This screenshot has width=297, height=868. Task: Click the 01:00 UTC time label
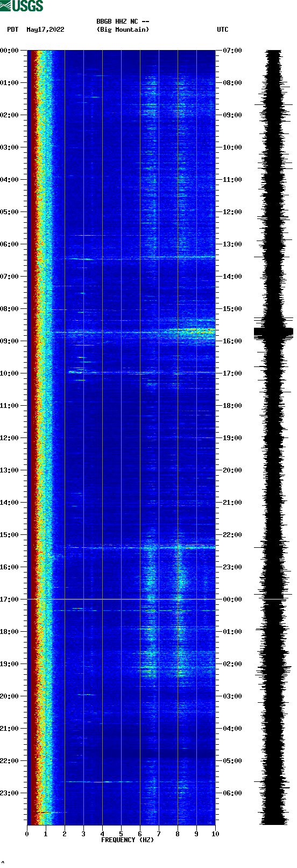[232, 632]
